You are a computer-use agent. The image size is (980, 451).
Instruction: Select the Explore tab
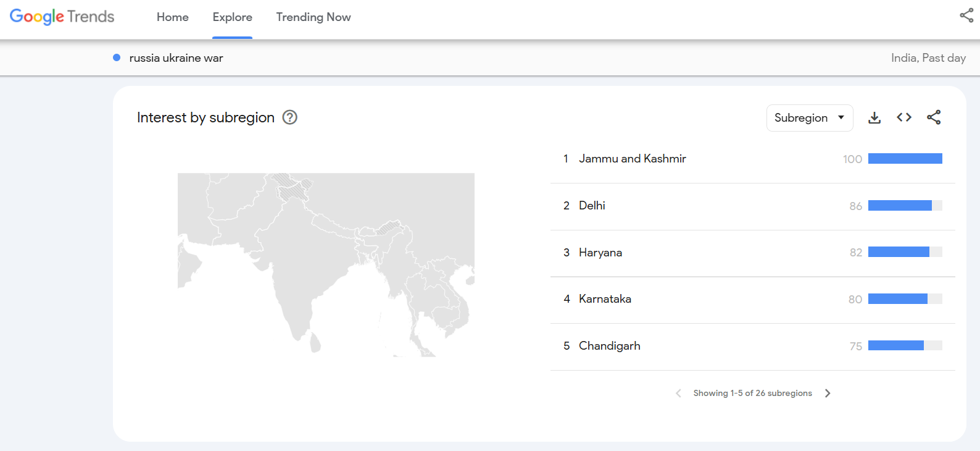click(232, 17)
